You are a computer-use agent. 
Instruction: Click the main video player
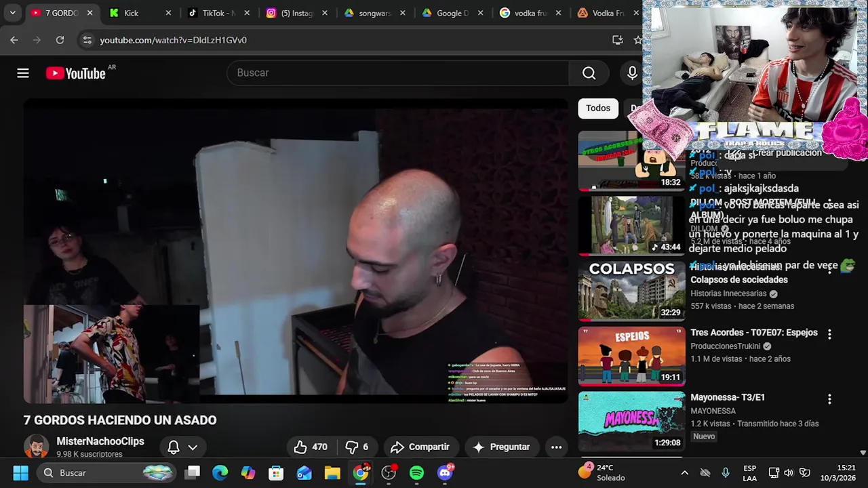point(296,251)
